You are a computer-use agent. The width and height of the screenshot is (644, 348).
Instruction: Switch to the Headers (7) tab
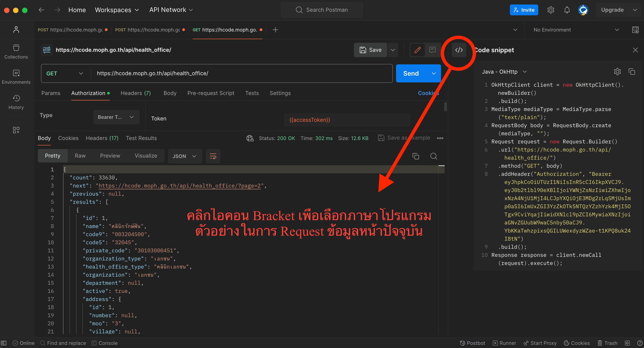click(x=135, y=93)
